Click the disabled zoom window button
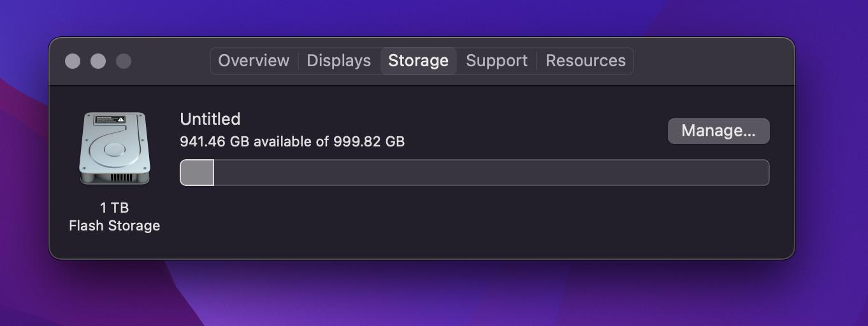 pos(124,61)
